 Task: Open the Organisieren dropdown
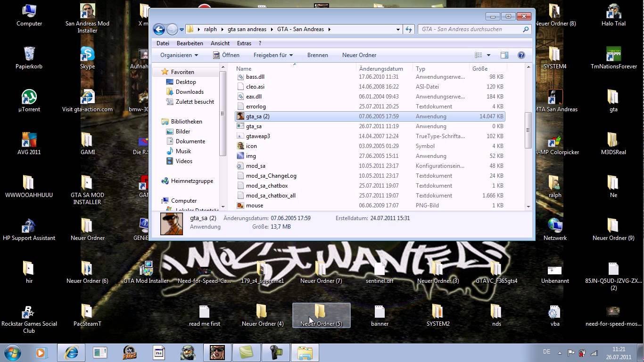pos(179,55)
